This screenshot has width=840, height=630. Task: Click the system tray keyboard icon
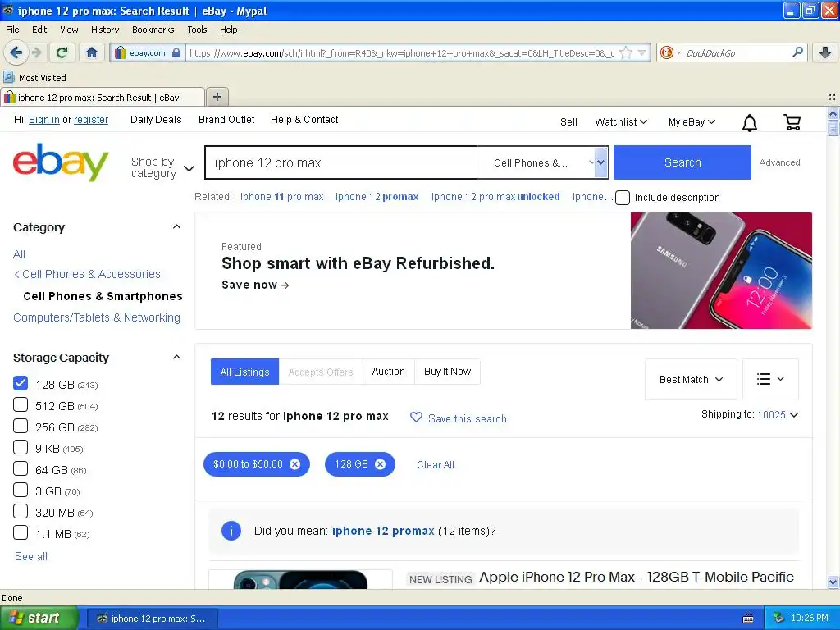[748, 619]
